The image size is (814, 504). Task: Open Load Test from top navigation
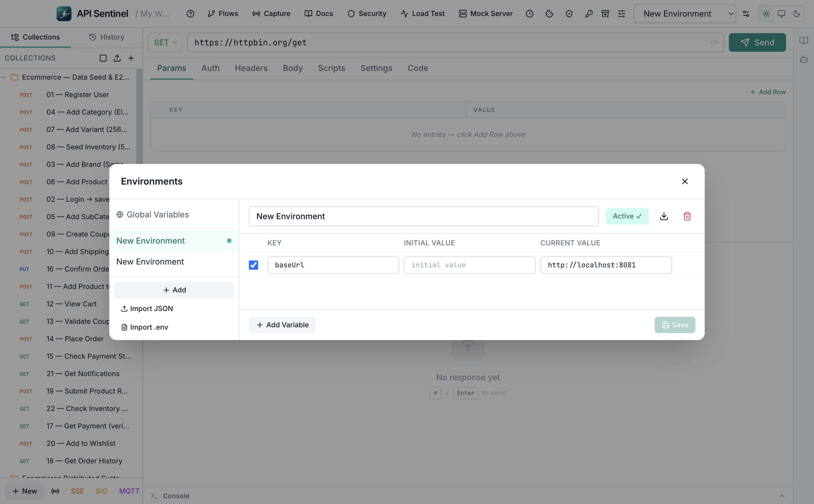click(423, 14)
